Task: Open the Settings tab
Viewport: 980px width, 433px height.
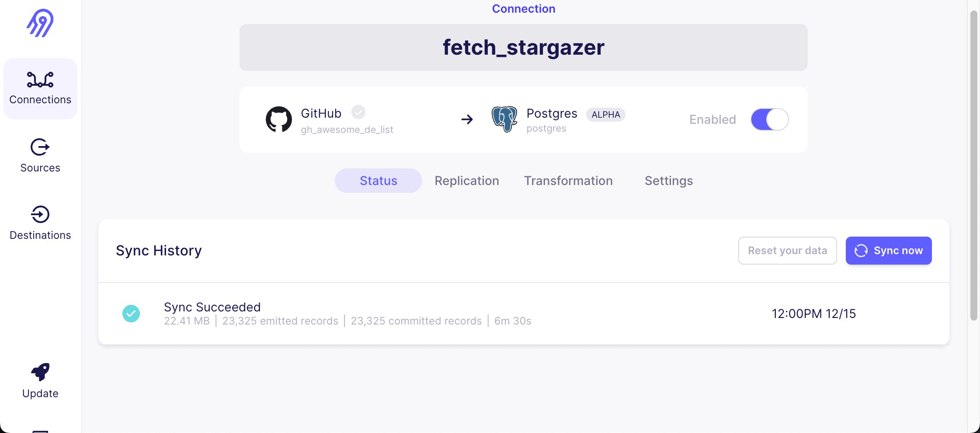Action: coord(669,181)
